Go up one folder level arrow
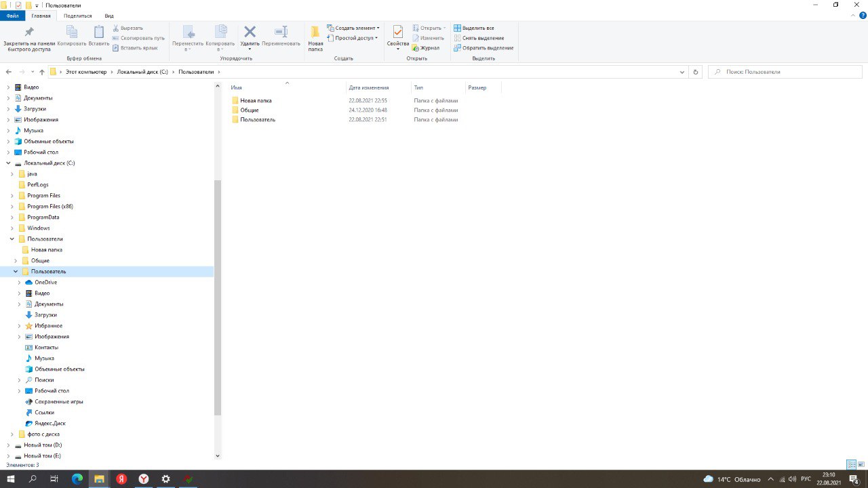The height and width of the screenshot is (488, 868). coord(42,72)
